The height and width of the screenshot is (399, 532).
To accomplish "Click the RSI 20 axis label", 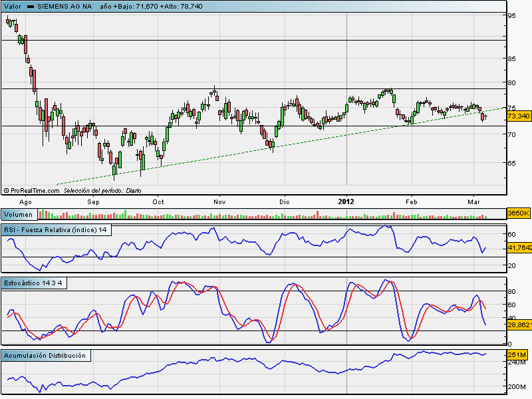I will (511, 265).
